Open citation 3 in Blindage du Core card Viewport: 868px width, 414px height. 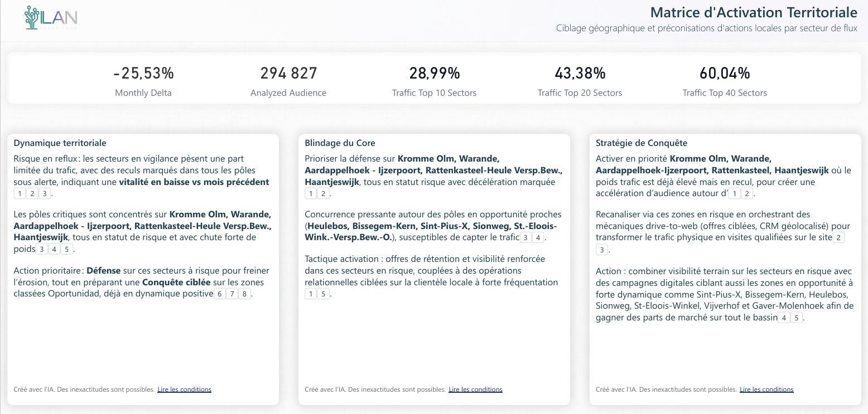(x=525, y=238)
